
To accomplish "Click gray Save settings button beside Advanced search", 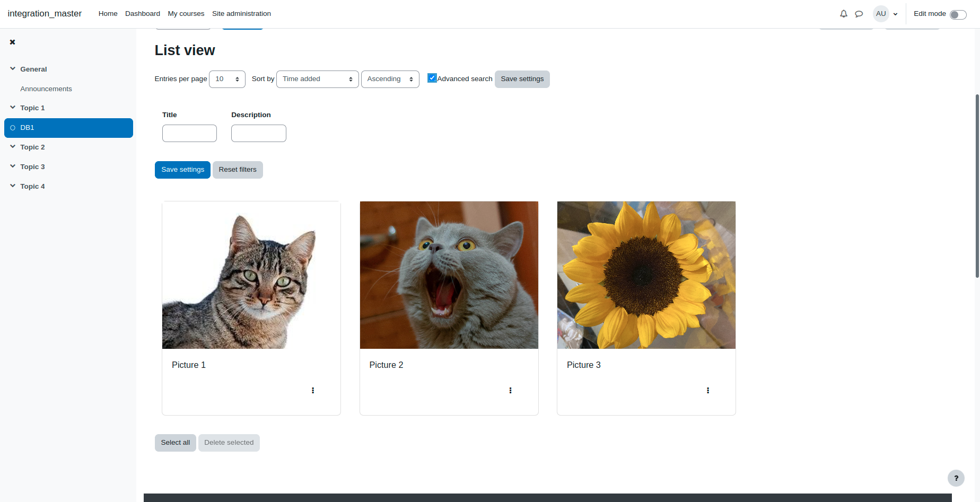I will (x=522, y=79).
